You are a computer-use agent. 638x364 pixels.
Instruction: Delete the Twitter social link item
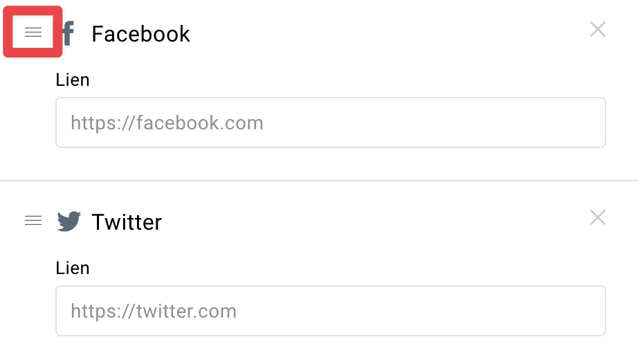[598, 217]
